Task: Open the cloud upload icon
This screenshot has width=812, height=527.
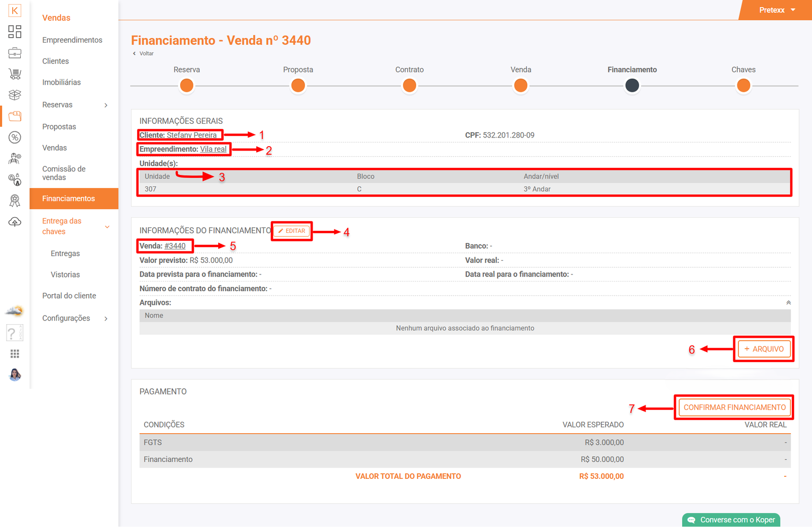Action: 15,222
